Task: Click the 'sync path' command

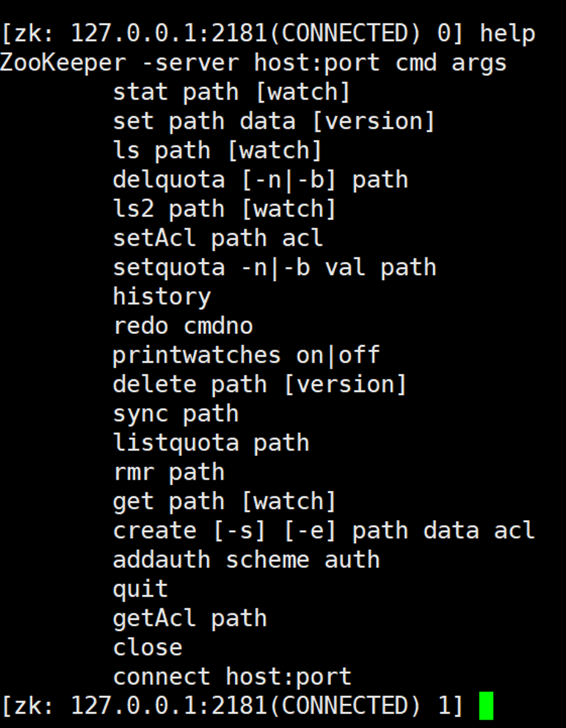Action: click(176, 413)
